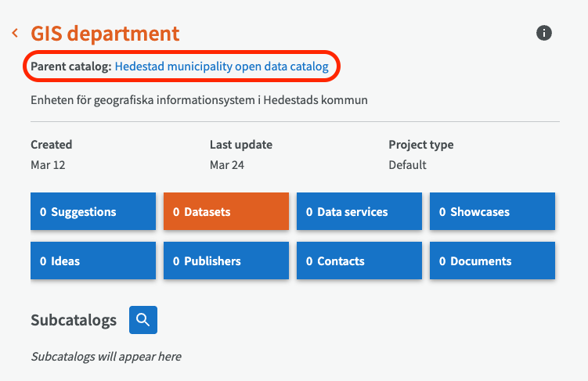588x381 pixels.
Task: Click the 'Parent catalog:' label
Action: (71, 66)
